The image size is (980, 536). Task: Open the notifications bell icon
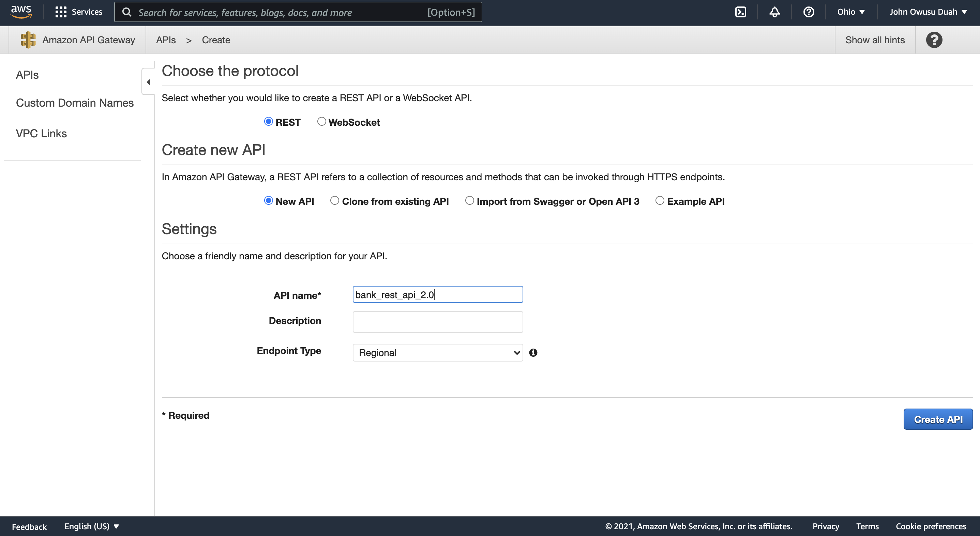pyautogui.click(x=774, y=12)
